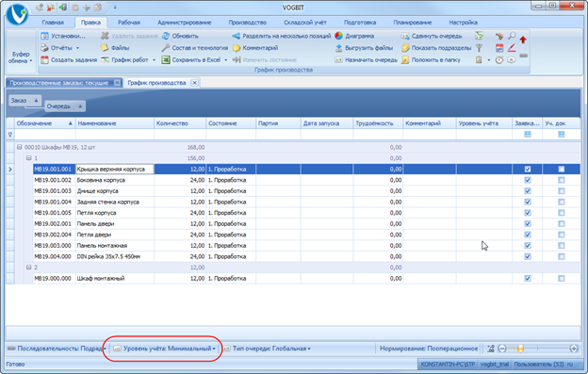This screenshot has width=588, height=374.
Task: Open Quick Access toolbar customize arrow
Action: click(115, 8)
